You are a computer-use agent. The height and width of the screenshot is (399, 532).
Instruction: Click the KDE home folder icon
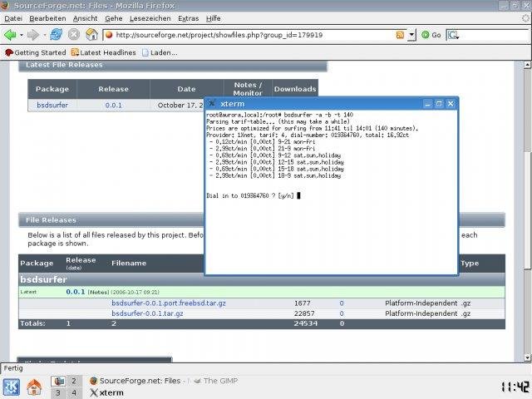pyautogui.click(x=34, y=387)
